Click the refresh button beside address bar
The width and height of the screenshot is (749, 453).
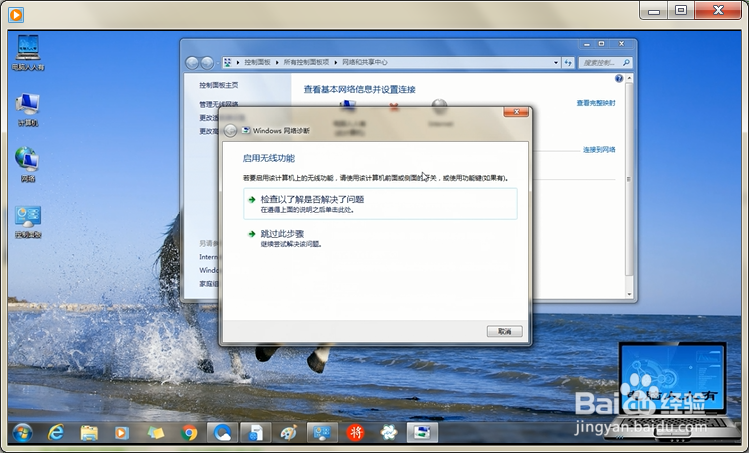(x=568, y=63)
